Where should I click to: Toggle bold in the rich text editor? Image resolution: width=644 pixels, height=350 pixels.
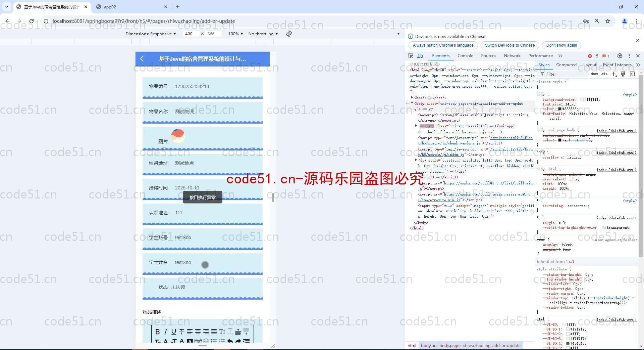click(157, 332)
